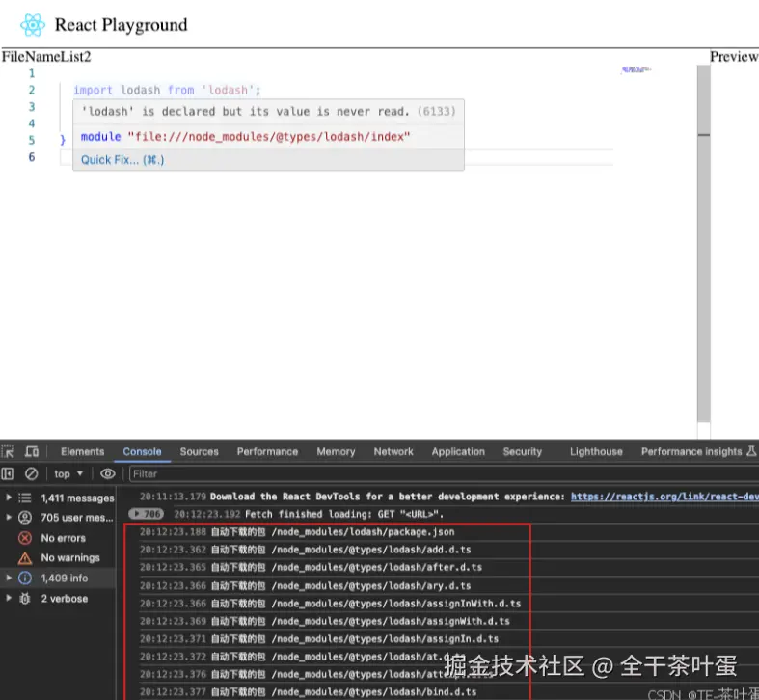Click the 'lodash' is declared warning text

click(245, 111)
